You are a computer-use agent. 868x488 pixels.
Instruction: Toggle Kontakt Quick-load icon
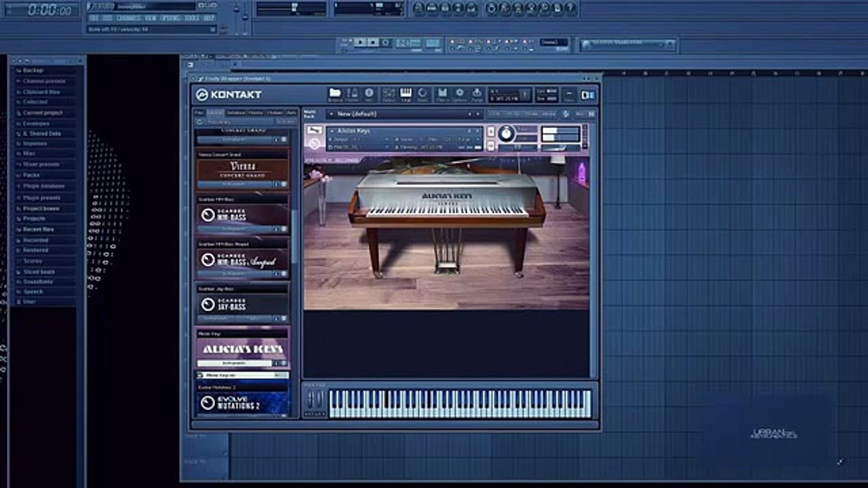coord(423,94)
